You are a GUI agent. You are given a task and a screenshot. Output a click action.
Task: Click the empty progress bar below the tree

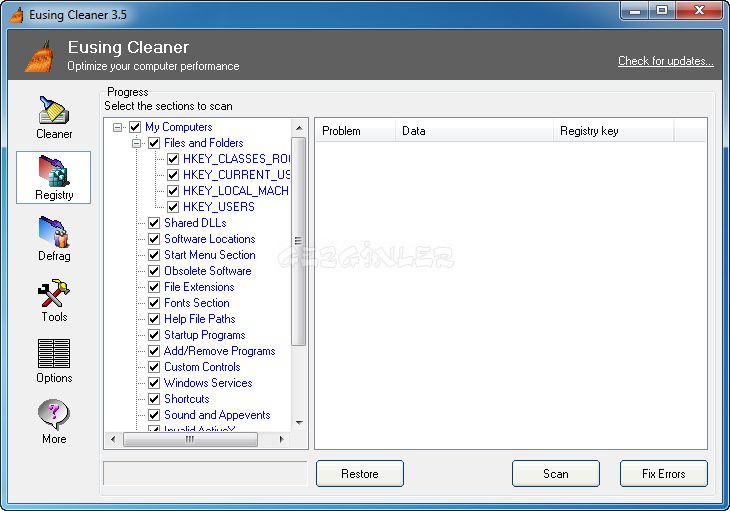click(x=205, y=473)
